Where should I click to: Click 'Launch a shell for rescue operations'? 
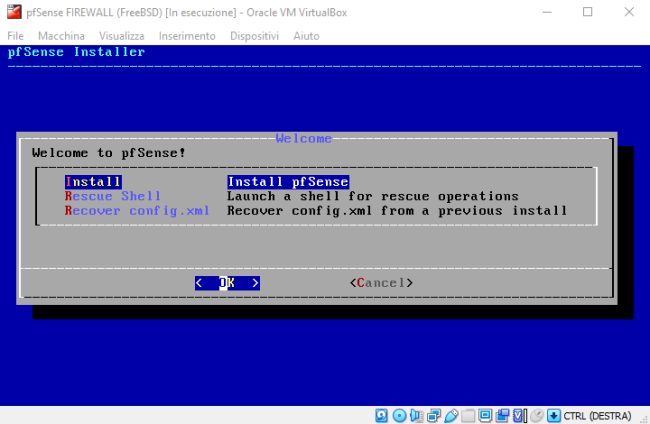click(373, 196)
